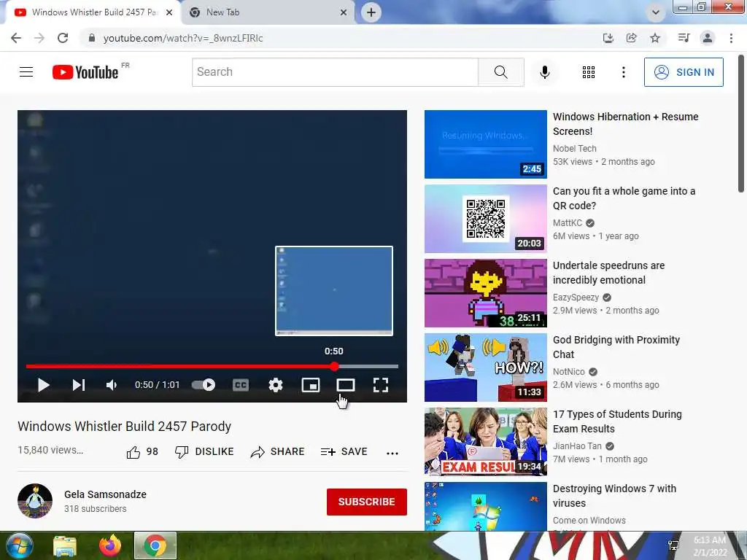Open a new browser tab
The width and height of the screenshot is (747, 560).
(371, 12)
